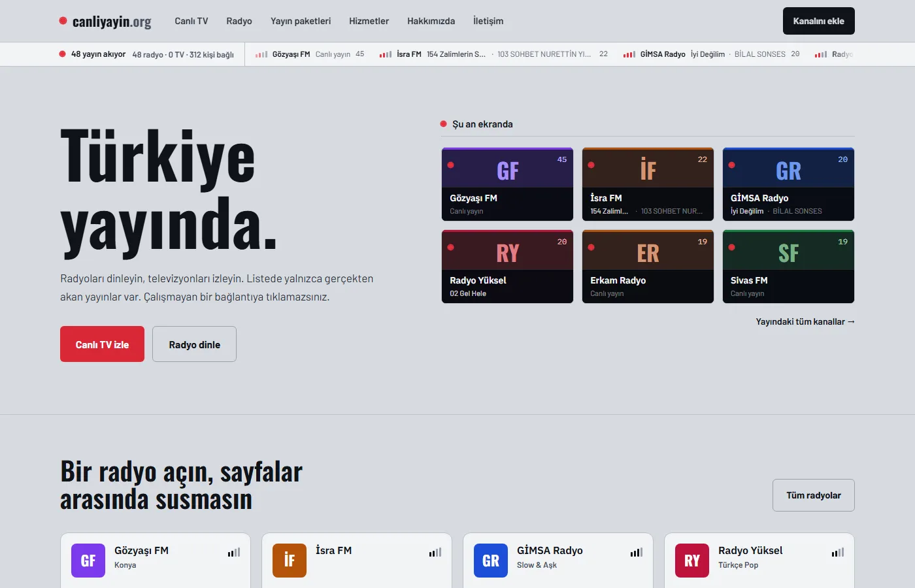Click Gözyaşı FM in the ticker bar
This screenshot has width=915, height=588.
pyautogui.click(x=291, y=54)
